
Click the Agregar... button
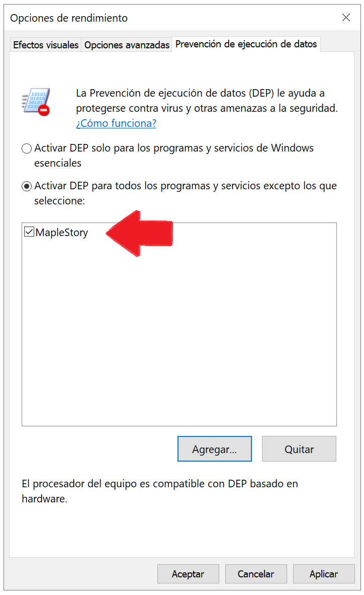click(x=215, y=449)
